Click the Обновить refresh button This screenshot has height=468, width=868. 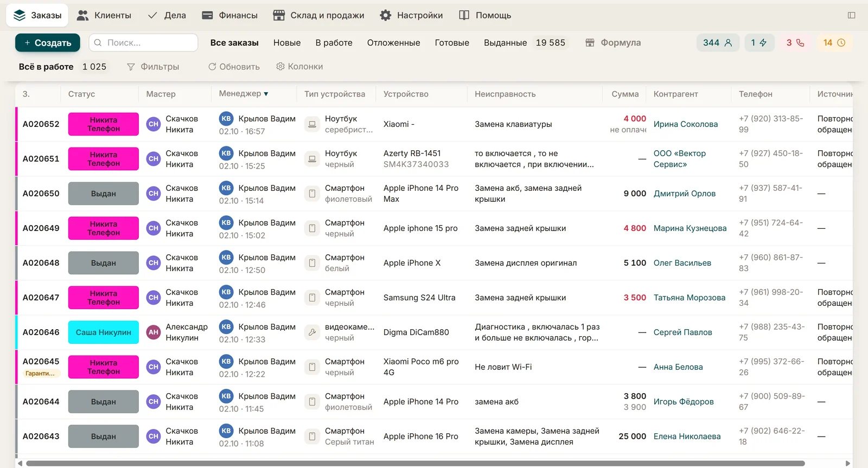tap(234, 67)
